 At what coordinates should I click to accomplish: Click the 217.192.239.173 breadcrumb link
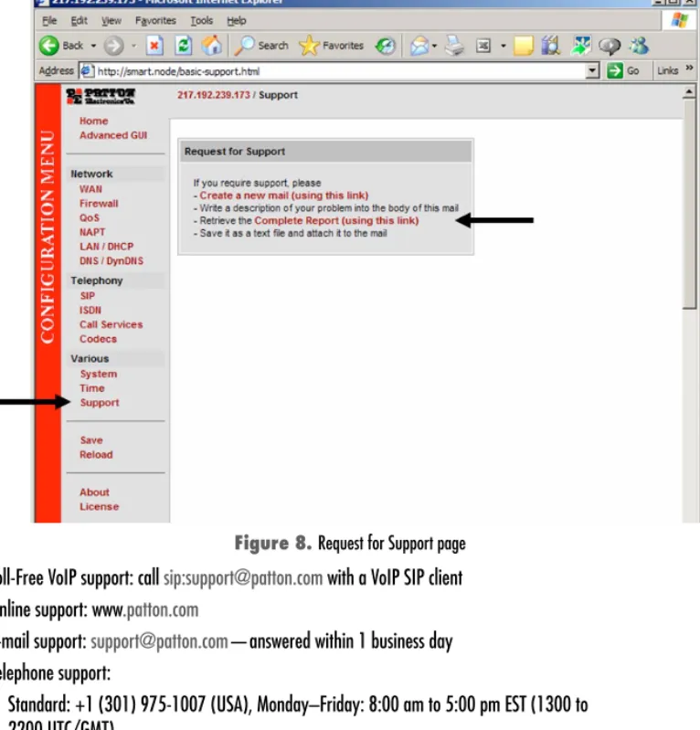point(213,95)
